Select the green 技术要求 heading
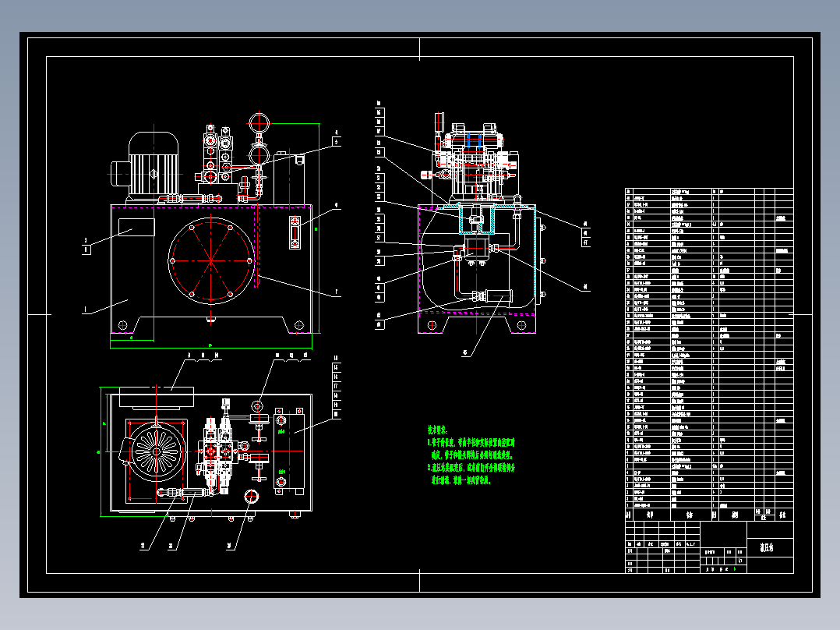Screen dimensions: 840x630 point(437,430)
